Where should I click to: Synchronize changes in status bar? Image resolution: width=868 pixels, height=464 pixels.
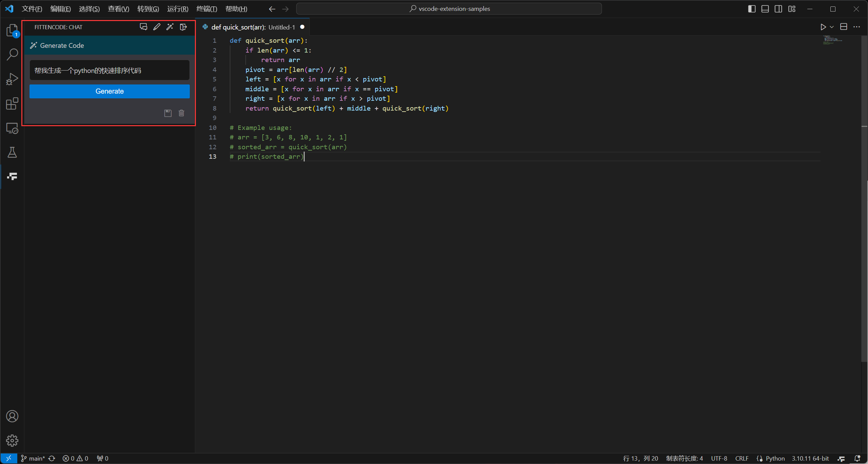coord(52,459)
